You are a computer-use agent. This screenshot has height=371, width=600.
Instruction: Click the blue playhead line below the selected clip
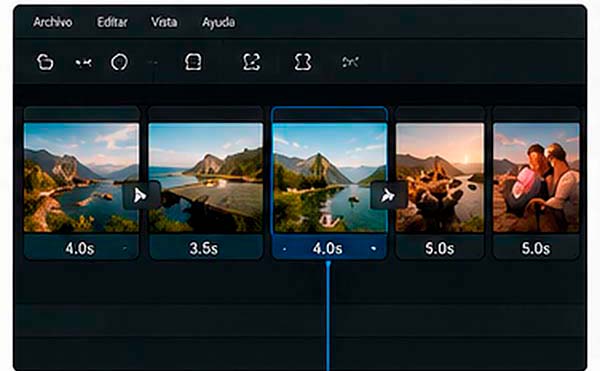pyautogui.click(x=328, y=316)
